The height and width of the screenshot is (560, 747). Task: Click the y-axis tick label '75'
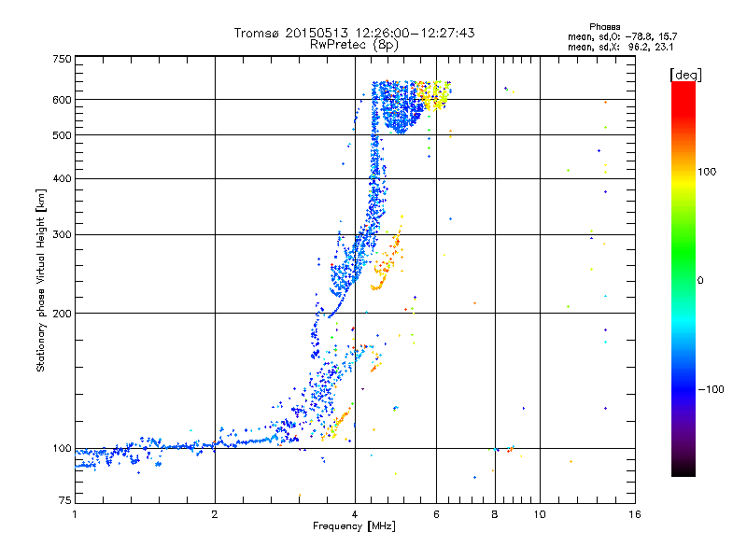64,500
